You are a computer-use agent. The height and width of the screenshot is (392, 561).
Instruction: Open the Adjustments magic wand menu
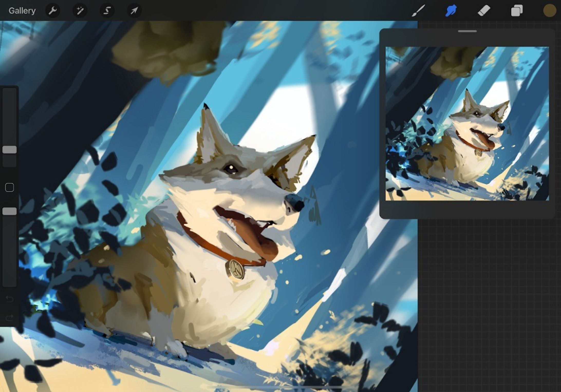[x=80, y=11]
